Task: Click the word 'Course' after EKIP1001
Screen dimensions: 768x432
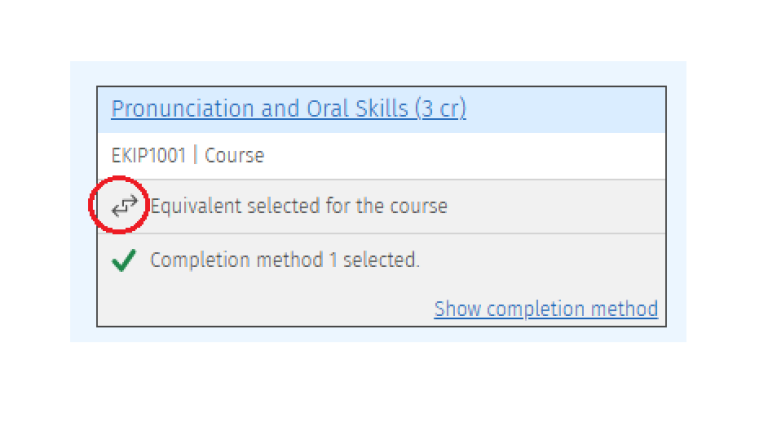Action: [x=234, y=156]
